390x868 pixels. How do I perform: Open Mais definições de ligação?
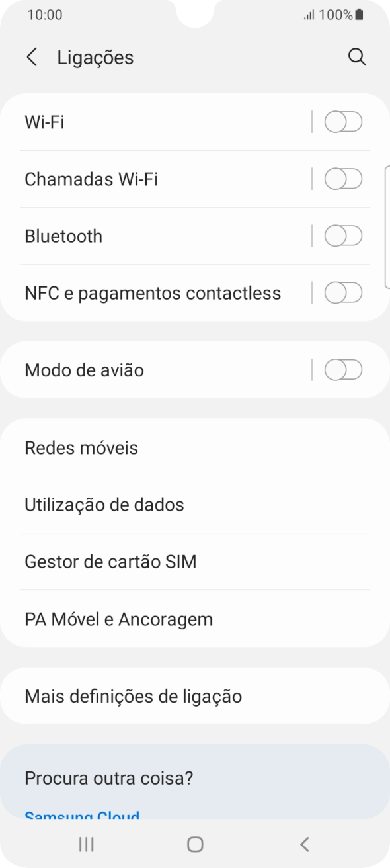tap(195, 695)
